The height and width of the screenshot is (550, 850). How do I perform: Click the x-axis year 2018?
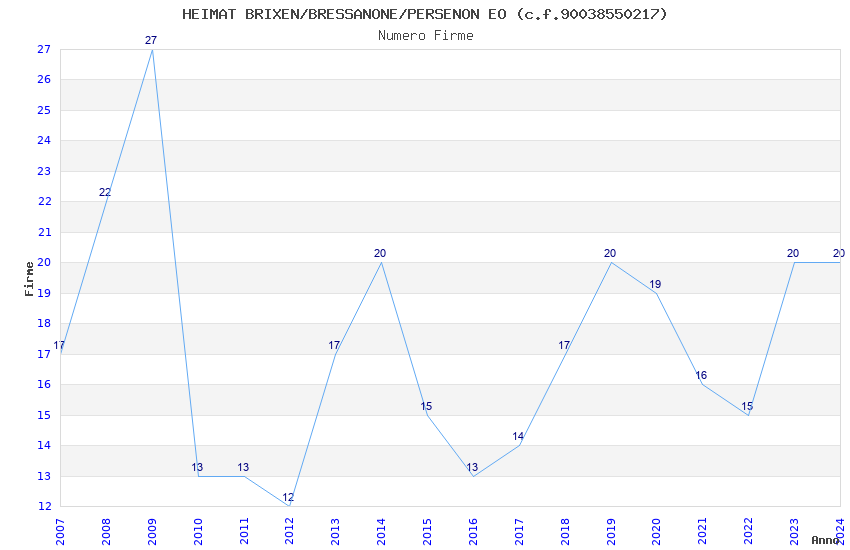coord(565,532)
